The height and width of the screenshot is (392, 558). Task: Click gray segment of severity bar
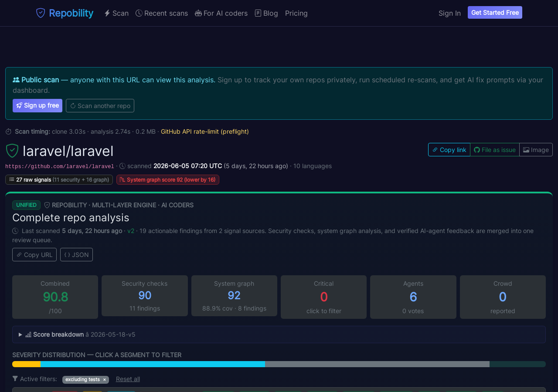pyautogui.click(x=377, y=364)
